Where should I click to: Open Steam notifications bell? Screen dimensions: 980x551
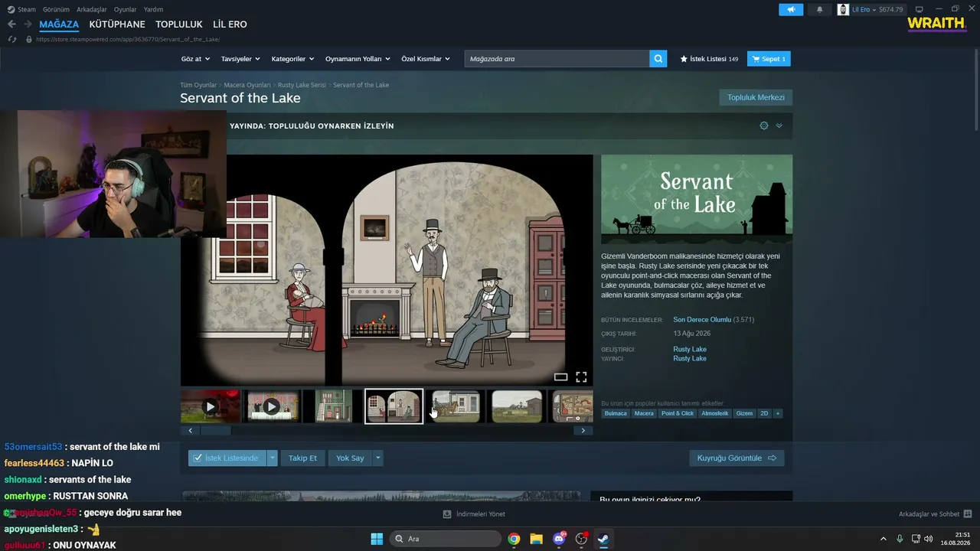click(x=819, y=9)
